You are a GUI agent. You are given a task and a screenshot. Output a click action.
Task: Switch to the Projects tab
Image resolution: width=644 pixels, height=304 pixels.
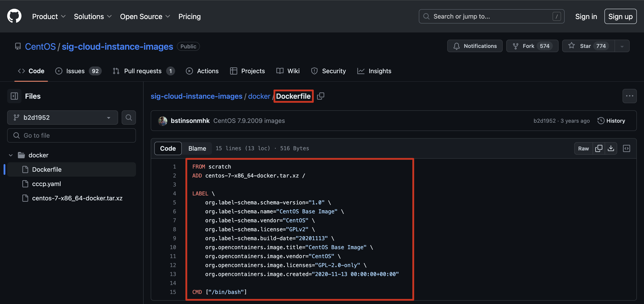[x=247, y=71]
